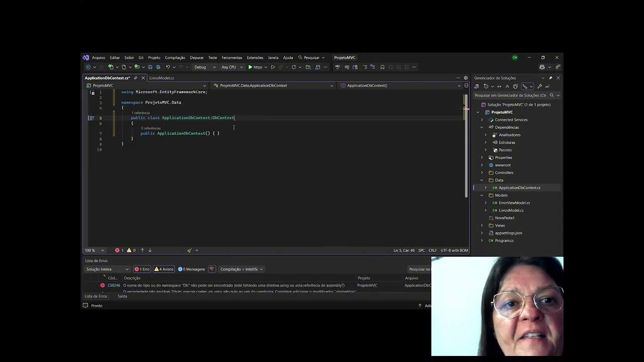644x362 pixels.
Task: Click the pending changes filter clock icon
Action: point(486,86)
